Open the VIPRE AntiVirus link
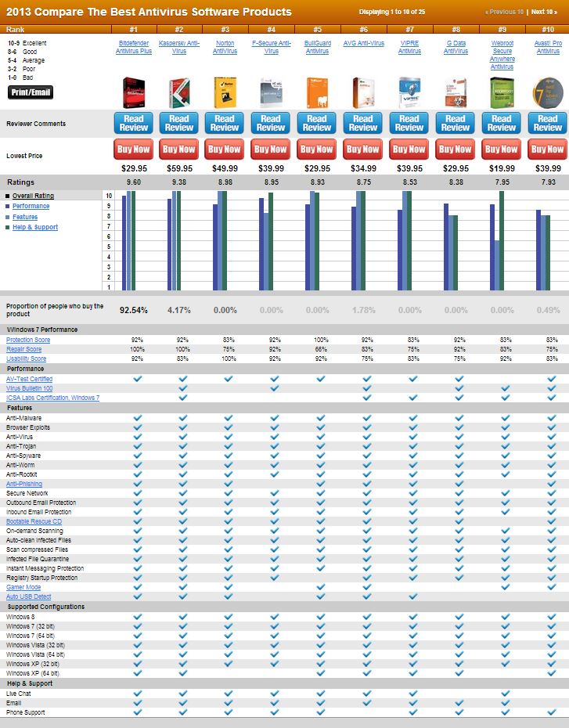 coord(410,47)
